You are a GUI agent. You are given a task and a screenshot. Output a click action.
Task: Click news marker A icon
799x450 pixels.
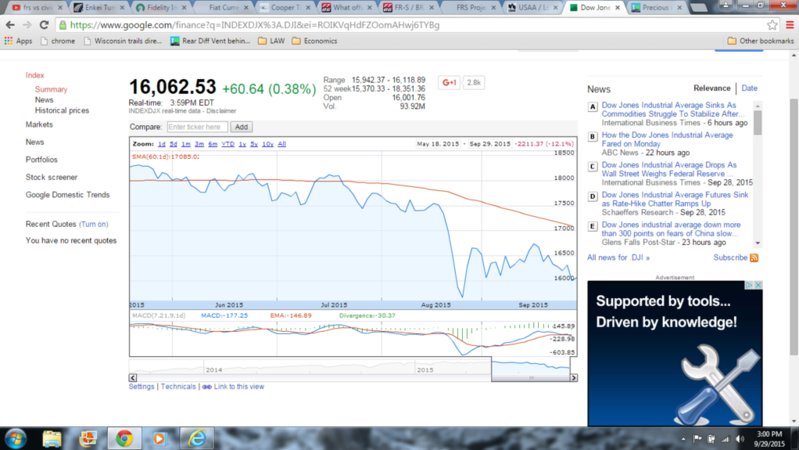[x=592, y=107]
